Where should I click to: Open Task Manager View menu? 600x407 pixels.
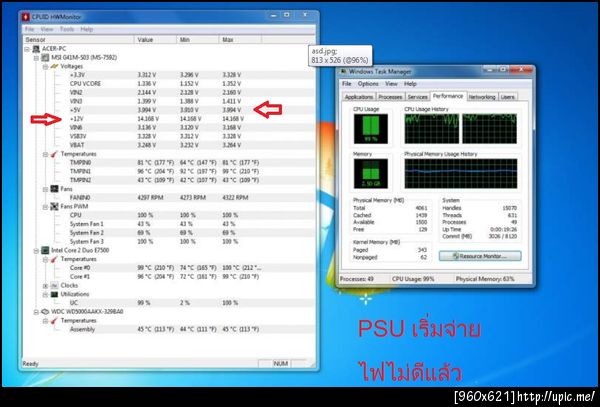tap(391, 84)
